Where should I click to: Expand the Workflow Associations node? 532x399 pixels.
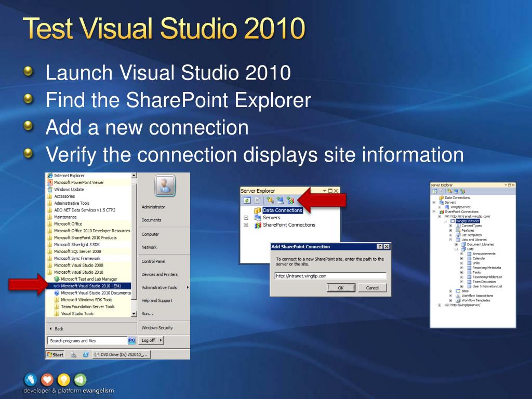pos(450,296)
